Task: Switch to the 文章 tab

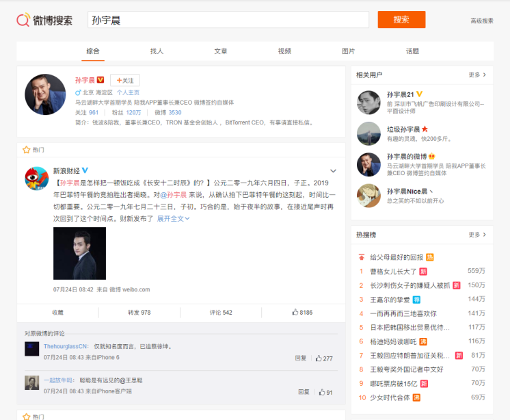Action: (x=221, y=51)
